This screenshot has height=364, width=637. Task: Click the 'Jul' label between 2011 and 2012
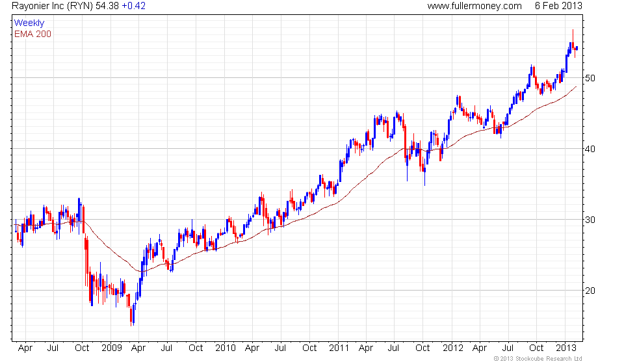pos(394,348)
